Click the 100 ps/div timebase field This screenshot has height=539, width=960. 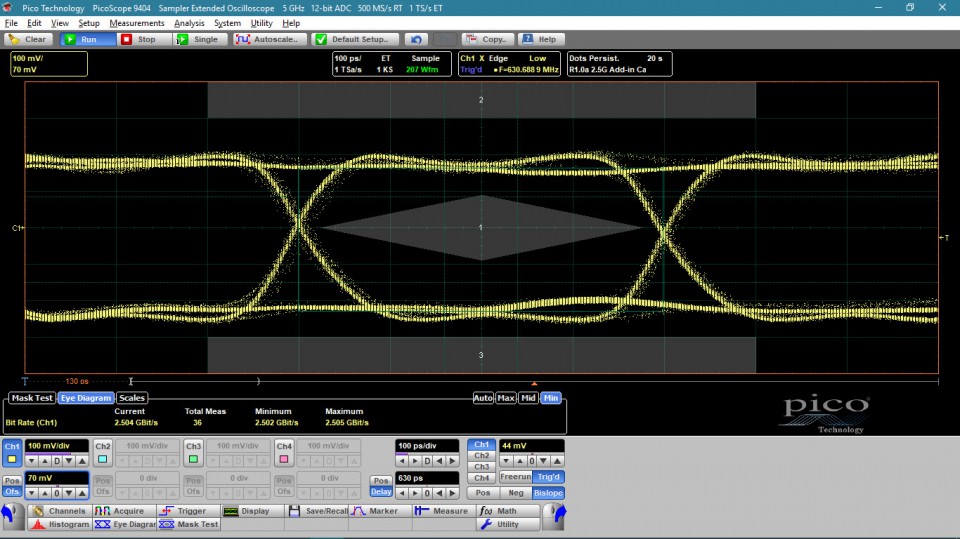click(x=427, y=445)
